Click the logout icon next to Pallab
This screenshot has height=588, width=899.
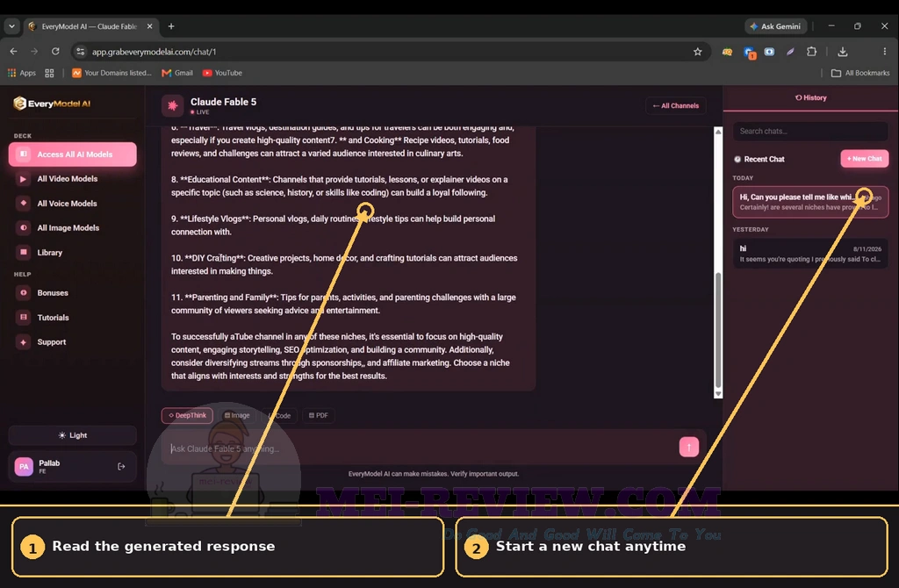pos(121,467)
